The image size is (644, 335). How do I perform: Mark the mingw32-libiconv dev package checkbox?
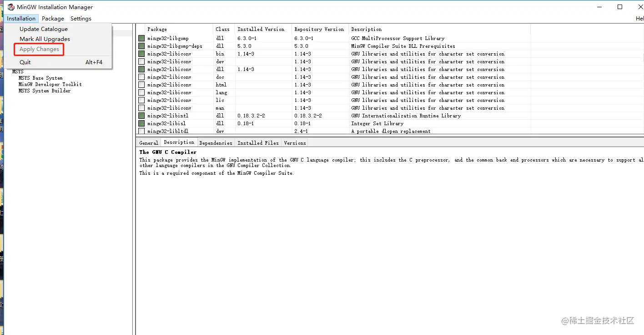pyautogui.click(x=141, y=61)
